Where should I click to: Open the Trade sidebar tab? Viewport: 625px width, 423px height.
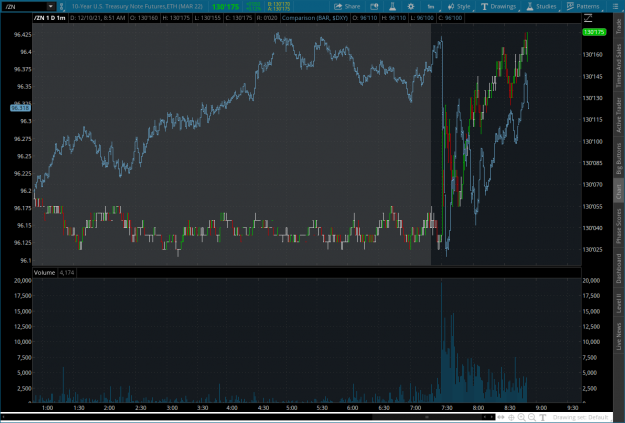coord(619,26)
